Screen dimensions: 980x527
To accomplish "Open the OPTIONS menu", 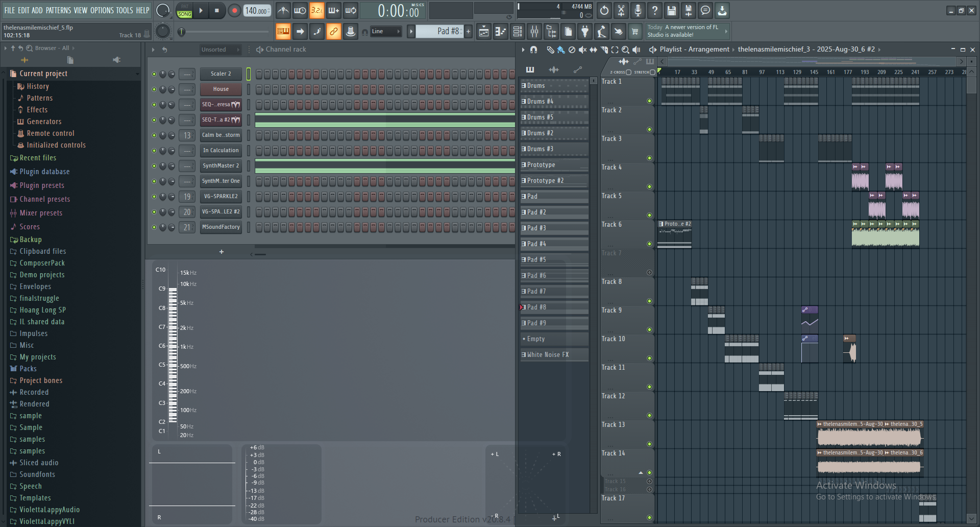I will [x=102, y=10].
